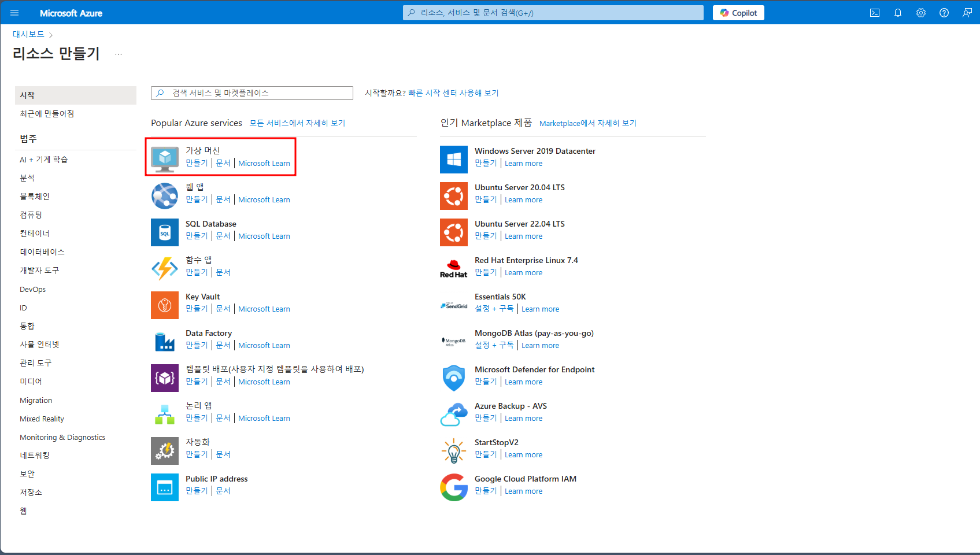Viewport: 980px width, 555px height.
Task: Click the Windows Server 2019 logo icon
Action: 454,160
